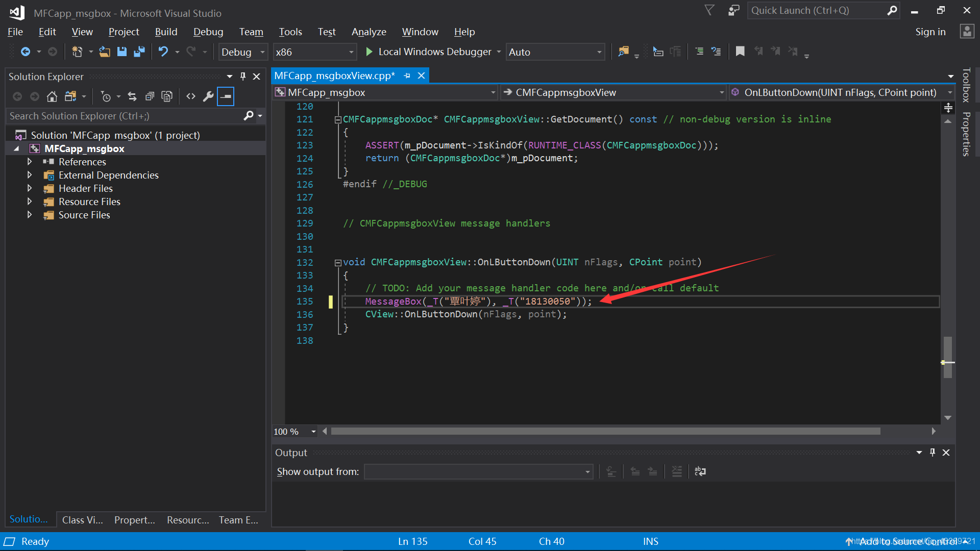Open Solution Explorer Properties wrench icon
The image size is (980, 551).
click(208, 96)
